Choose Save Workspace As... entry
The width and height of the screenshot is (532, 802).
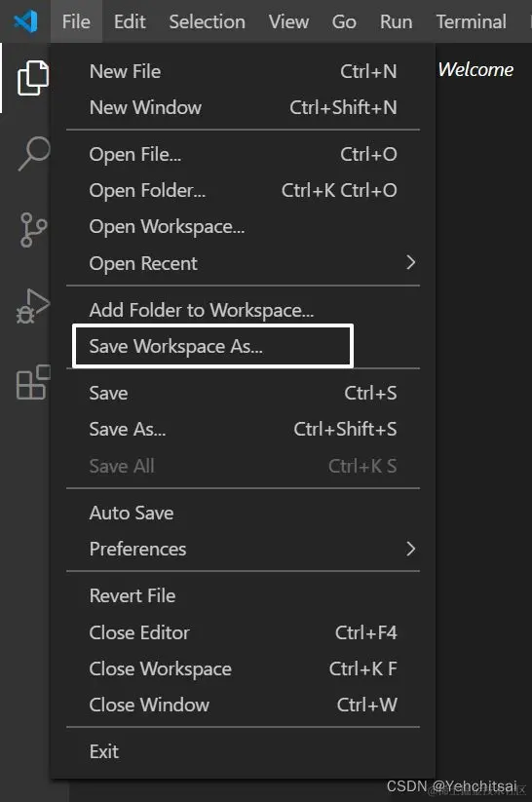click(212, 346)
